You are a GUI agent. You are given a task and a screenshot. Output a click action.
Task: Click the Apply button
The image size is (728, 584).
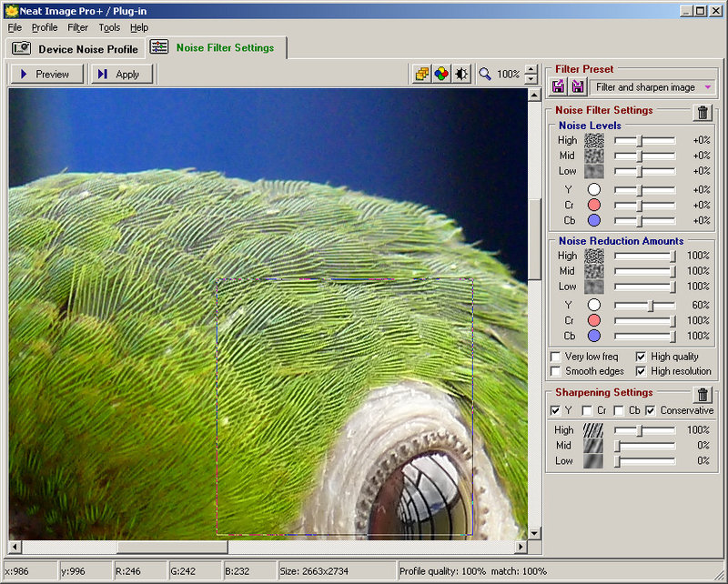tap(122, 75)
